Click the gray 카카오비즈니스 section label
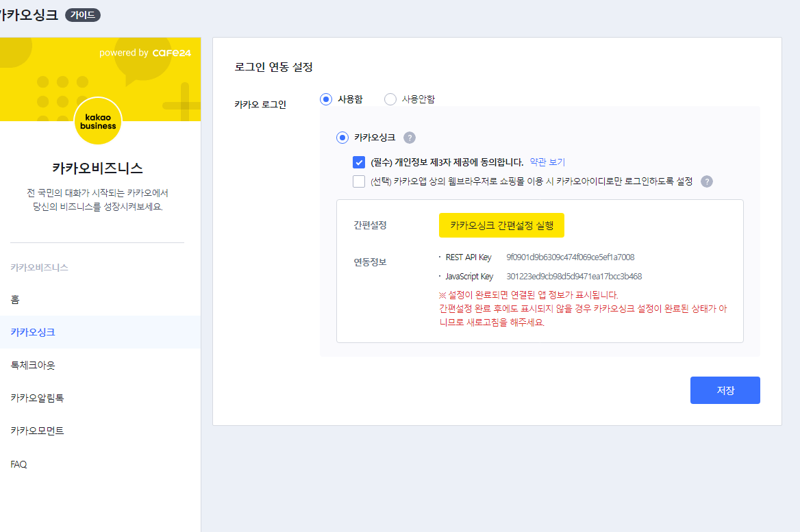Image resolution: width=800 pixels, height=532 pixels. [x=39, y=267]
